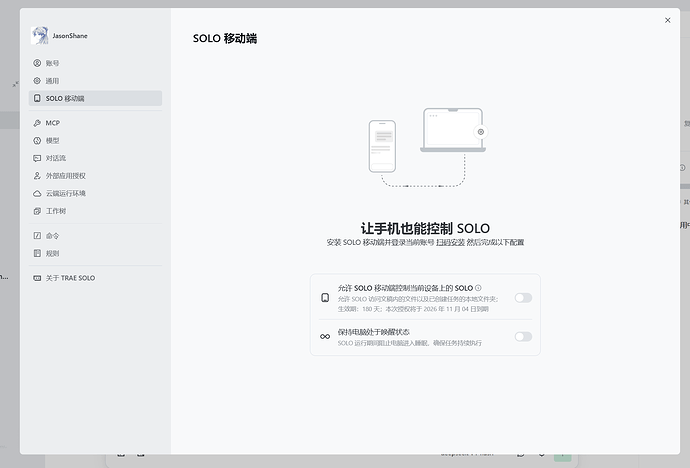Click the 关于 TRAE SOLO icon
This screenshot has width=690, height=468.
pos(37,278)
